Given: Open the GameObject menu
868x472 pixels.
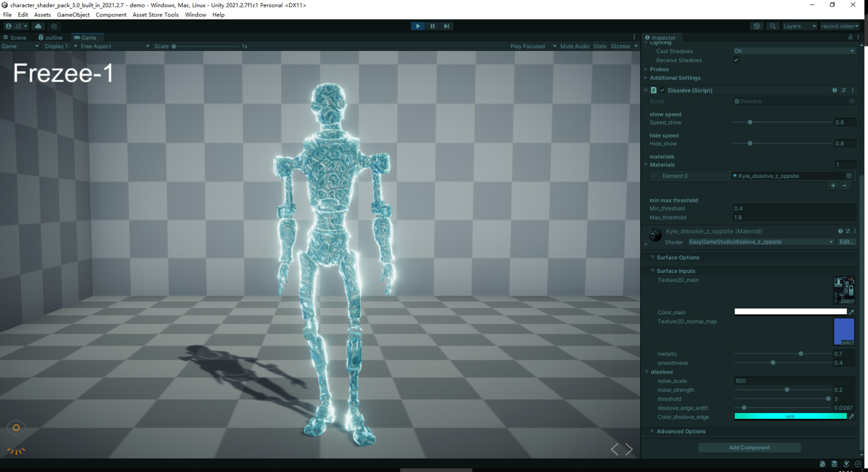Looking at the screenshot, I should point(73,14).
